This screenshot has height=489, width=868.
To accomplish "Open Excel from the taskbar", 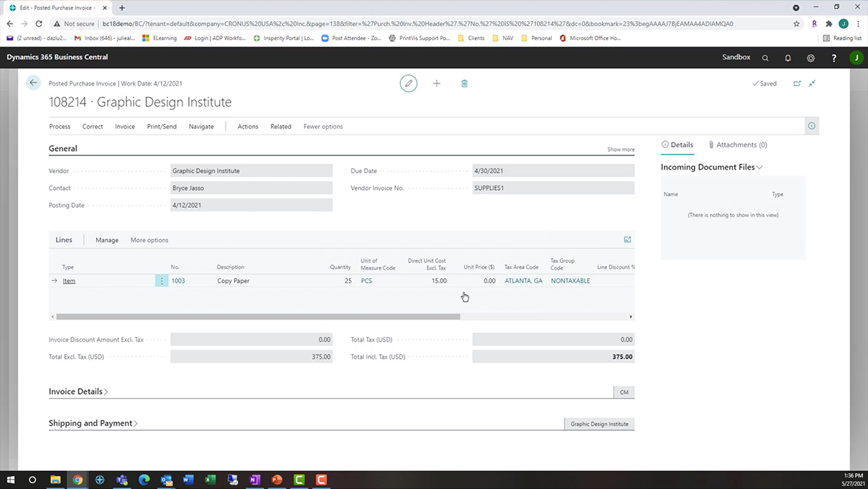I will click(x=210, y=480).
